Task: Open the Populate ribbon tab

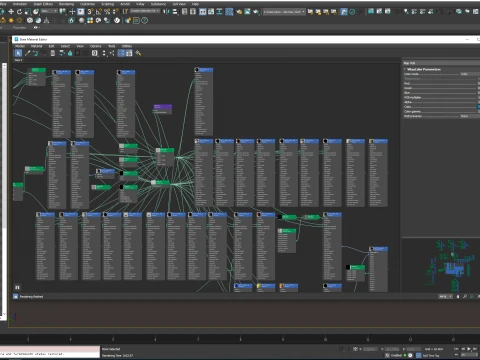Action: pyautogui.click(x=19, y=28)
